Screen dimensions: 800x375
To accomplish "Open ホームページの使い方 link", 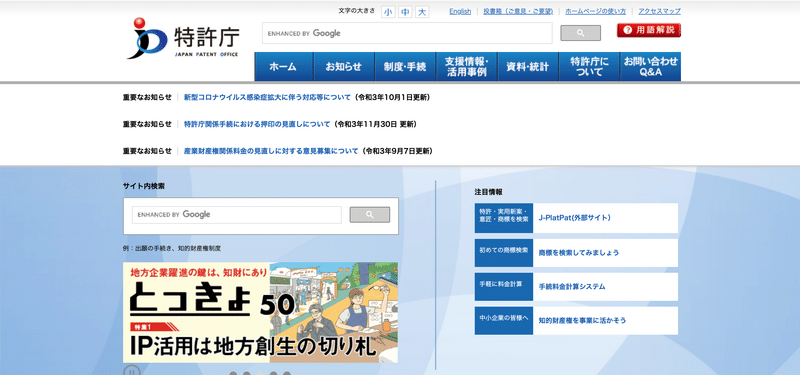I will (595, 11).
